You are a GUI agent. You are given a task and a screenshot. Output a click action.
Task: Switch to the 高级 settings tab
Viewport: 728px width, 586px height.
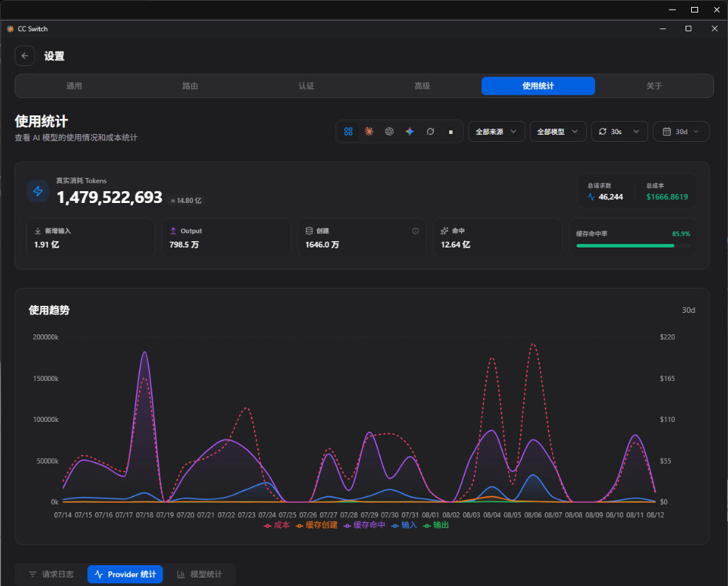point(422,86)
